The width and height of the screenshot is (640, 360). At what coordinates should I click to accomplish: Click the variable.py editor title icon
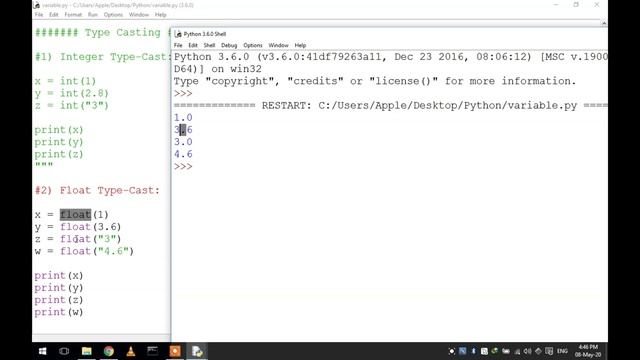point(36,5)
